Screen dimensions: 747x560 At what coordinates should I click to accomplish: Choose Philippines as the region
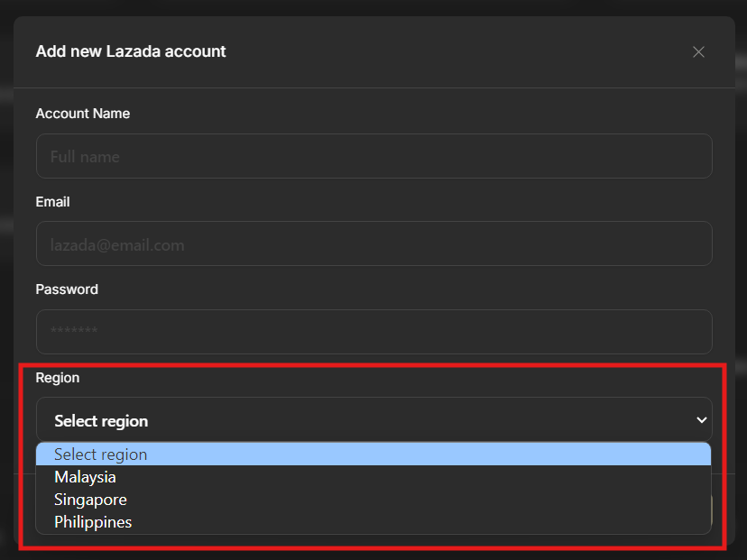[373, 522]
